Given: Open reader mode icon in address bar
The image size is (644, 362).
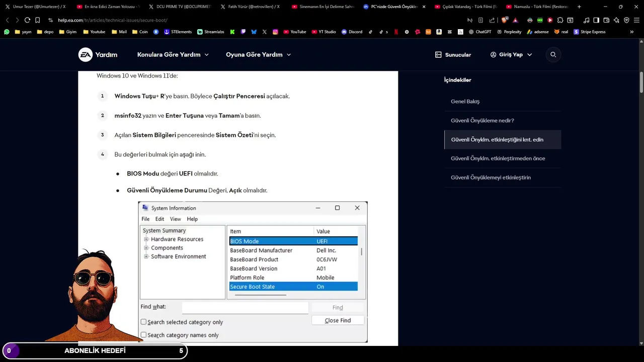Looking at the screenshot, I should 480,20.
